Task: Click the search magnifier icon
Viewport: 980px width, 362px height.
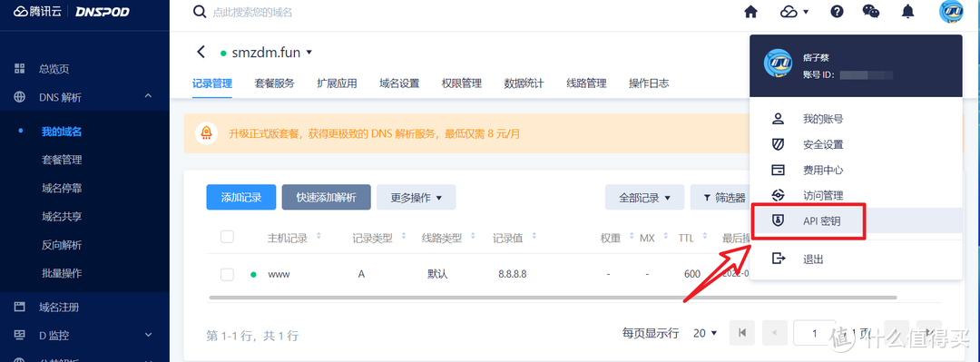Action: point(200,12)
